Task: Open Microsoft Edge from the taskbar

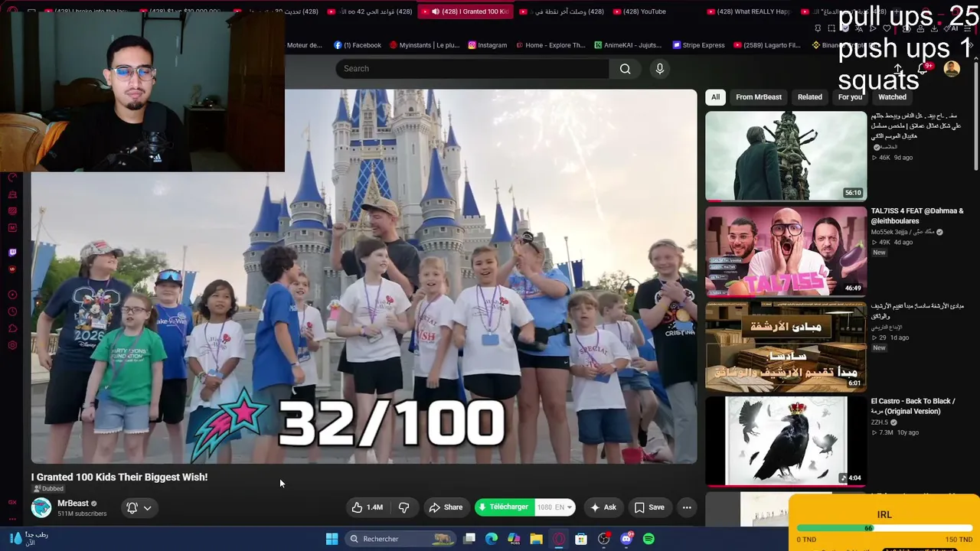Action: click(492, 539)
